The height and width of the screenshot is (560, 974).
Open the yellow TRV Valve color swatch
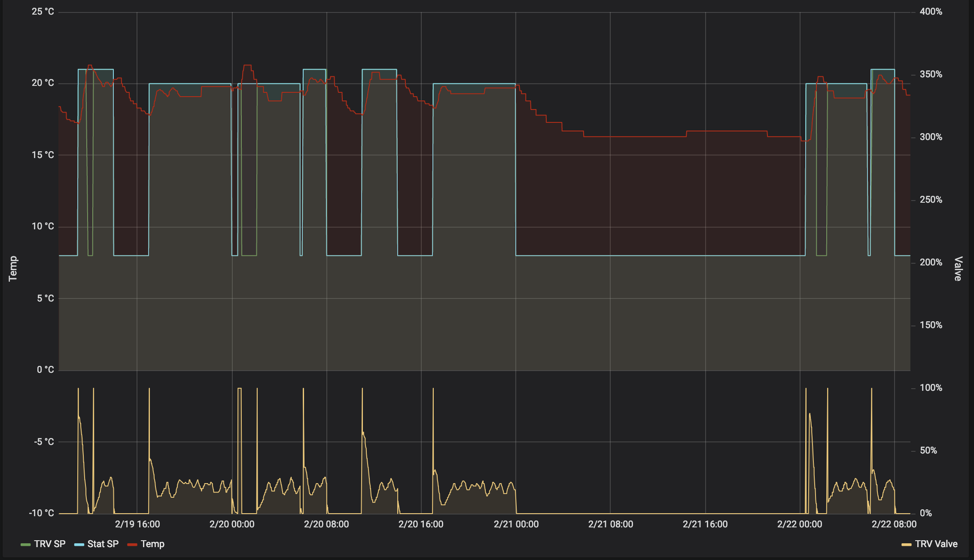click(906, 545)
